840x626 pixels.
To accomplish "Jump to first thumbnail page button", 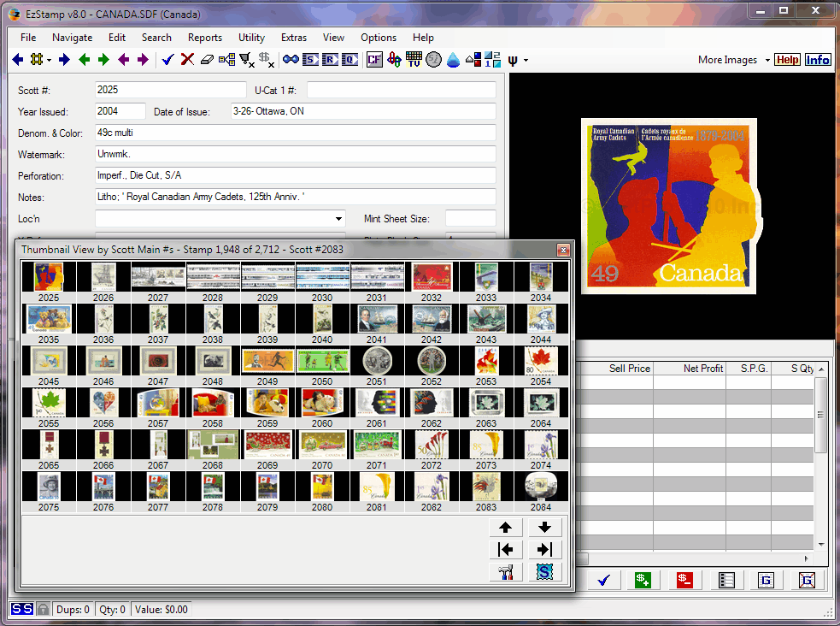I will coord(505,549).
